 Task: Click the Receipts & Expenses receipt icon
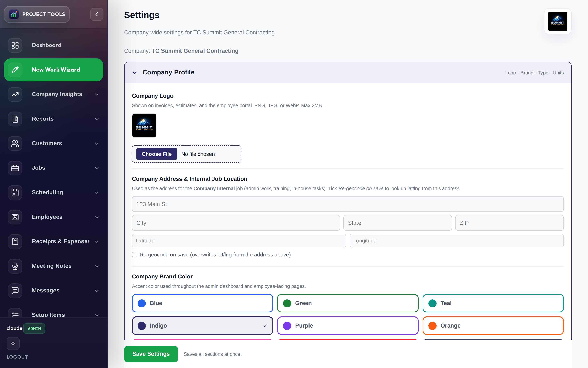15,242
